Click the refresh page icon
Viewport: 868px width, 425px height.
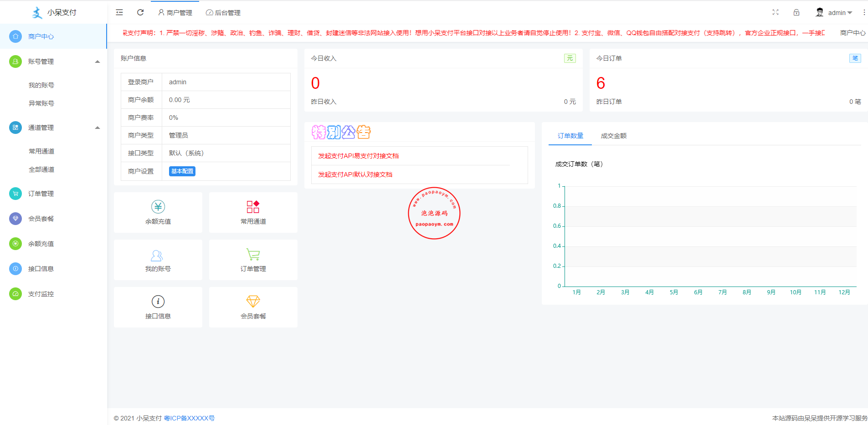(140, 12)
